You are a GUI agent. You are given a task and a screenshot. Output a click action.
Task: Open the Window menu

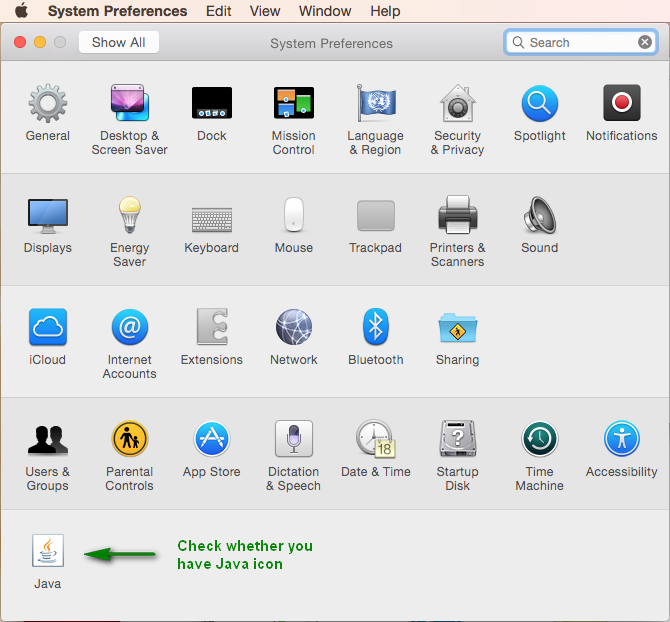[325, 11]
